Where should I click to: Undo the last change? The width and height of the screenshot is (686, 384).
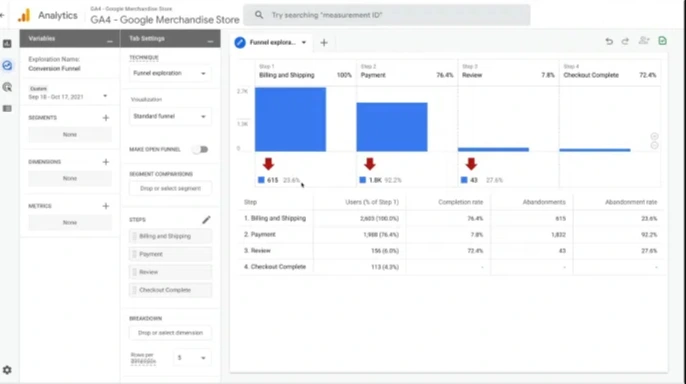(609, 41)
